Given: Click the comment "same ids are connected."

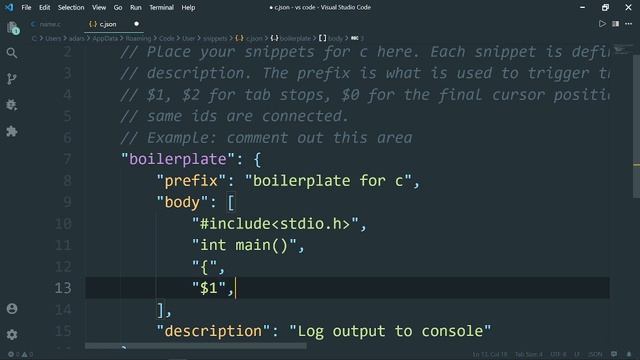Looking at the screenshot, I should (235, 116).
